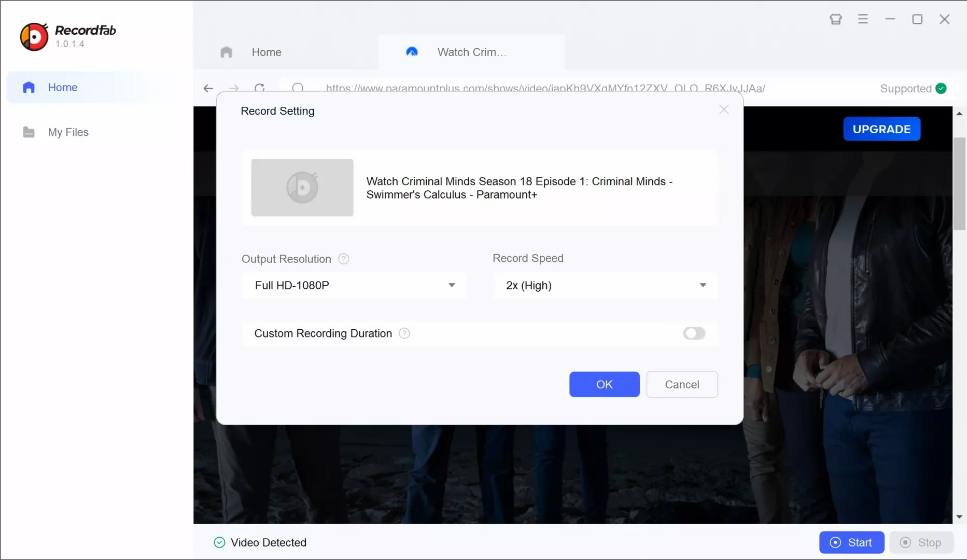The image size is (967, 560).
Task: Expand the Output Resolution dropdown
Action: click(x=354, y=286)
